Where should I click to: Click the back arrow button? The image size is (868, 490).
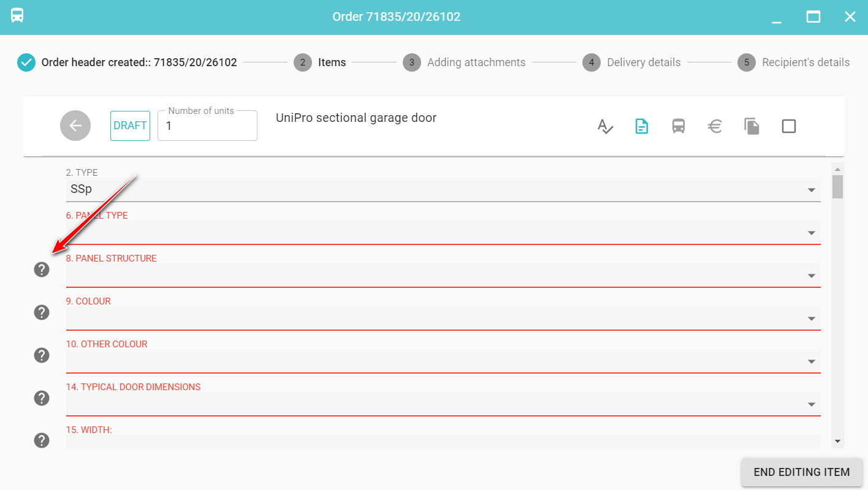pos(75,126)
